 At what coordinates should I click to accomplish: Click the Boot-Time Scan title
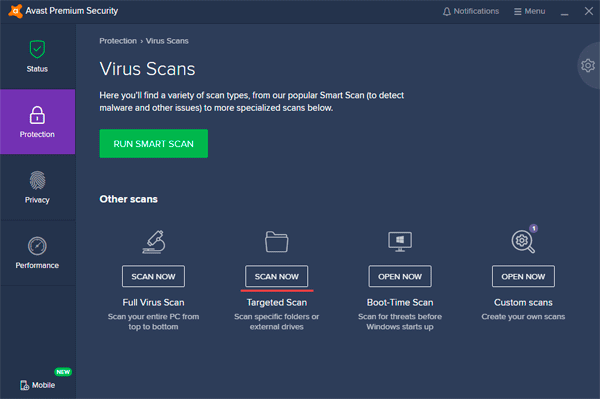pos(400,303)
